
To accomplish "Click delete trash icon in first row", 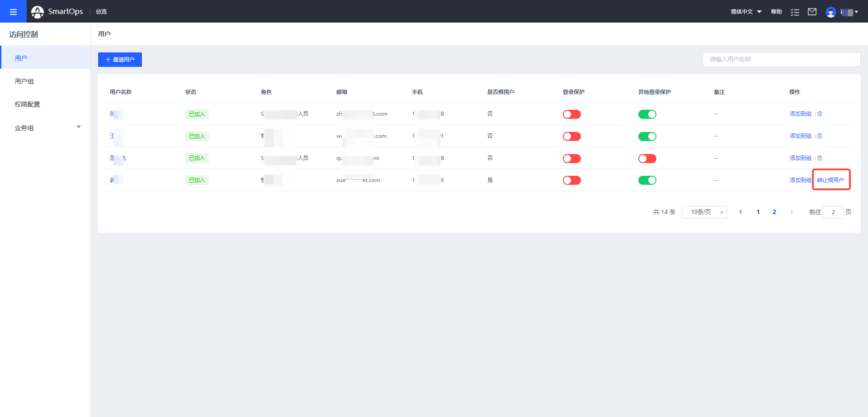I will 820,114.
